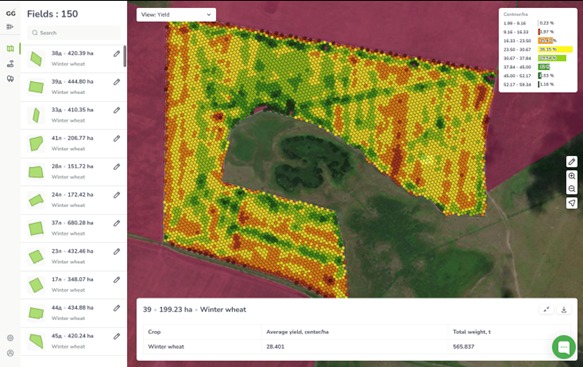Click the fields Search input box

[74, 33]
